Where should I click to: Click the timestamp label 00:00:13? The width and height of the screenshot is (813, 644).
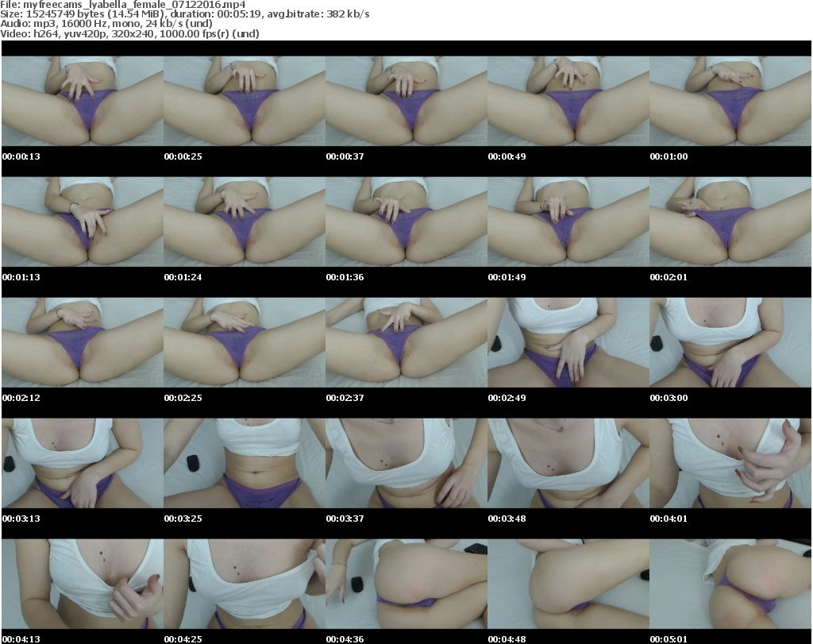coord(21,156)
